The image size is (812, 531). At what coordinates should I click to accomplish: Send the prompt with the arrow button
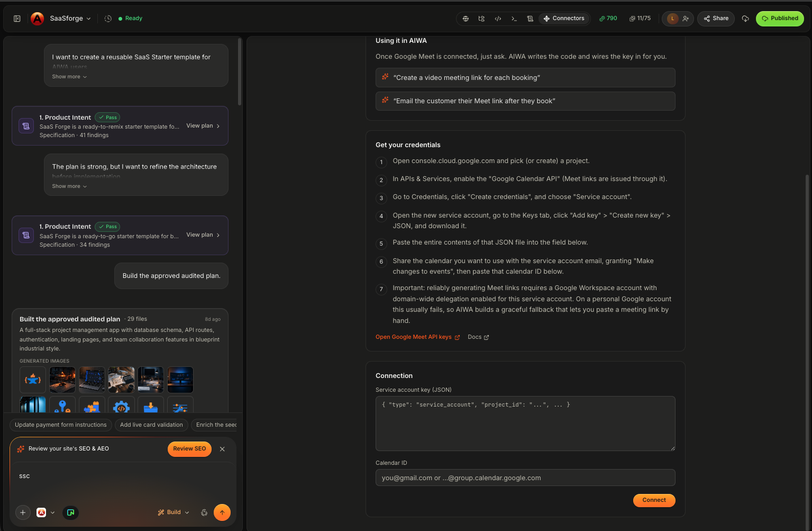[x=222, y=512]
